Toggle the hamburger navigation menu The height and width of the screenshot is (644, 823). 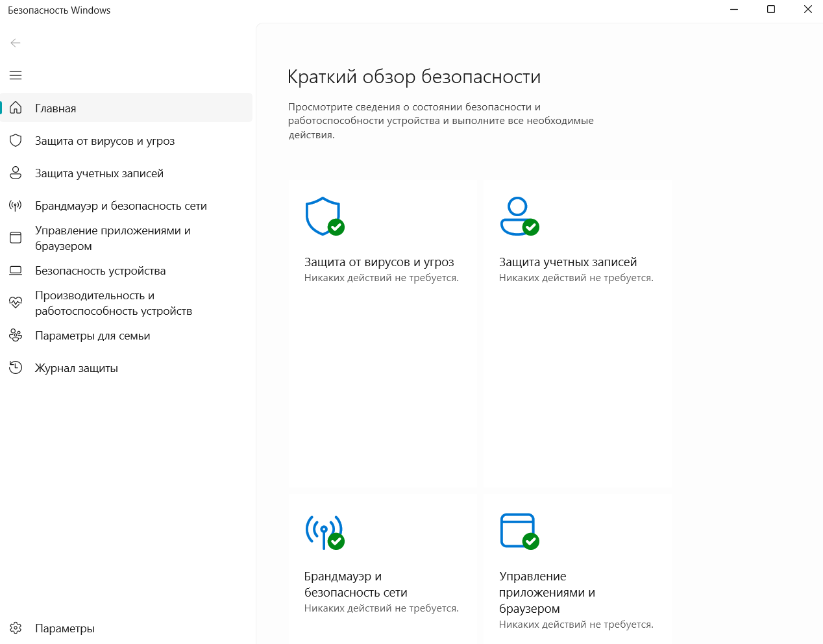tap(16, 75)
